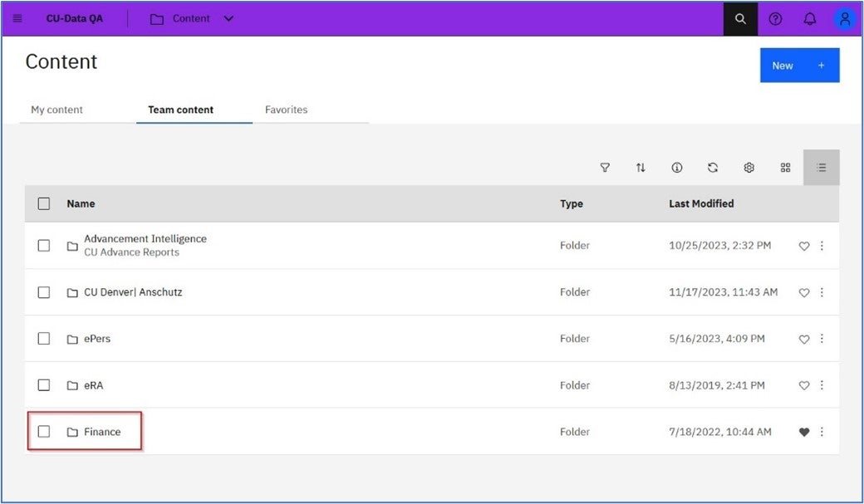This screenshot has height=504, width=864.
Task: Check the Finance row checkbox
Action: click(43, 431)
